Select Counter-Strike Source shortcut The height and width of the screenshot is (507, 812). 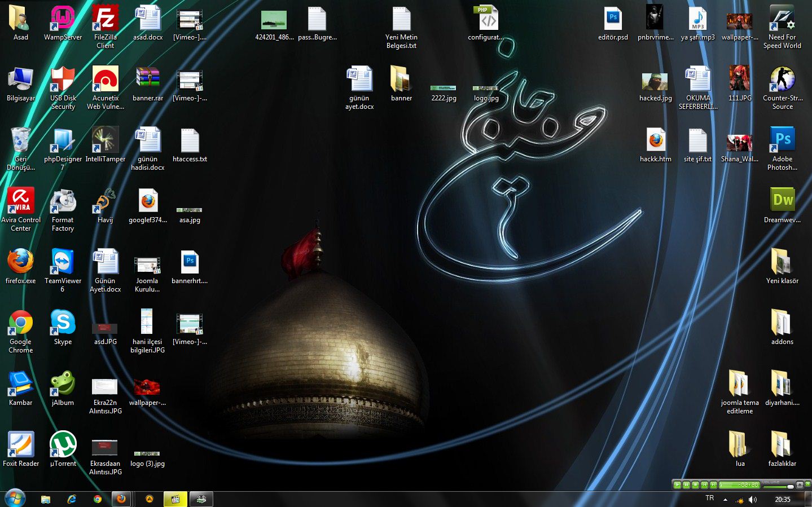(x=782, y=88)
